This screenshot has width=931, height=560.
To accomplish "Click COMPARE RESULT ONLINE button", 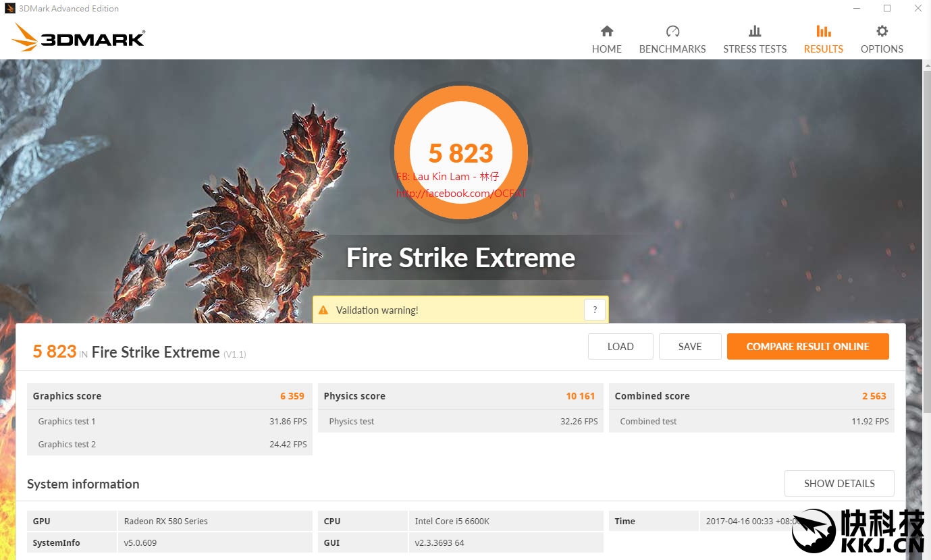I will [x=807, y=347].
